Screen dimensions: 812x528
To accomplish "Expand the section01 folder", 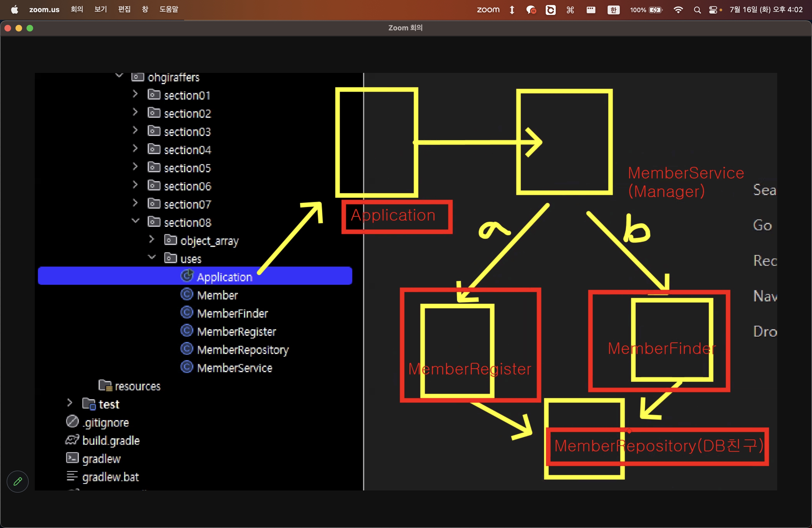I will point(135,94).
